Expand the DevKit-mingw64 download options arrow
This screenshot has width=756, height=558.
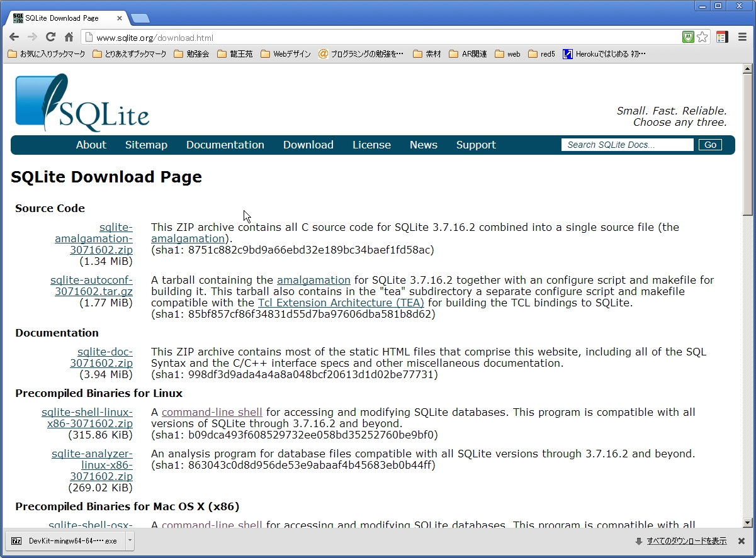(x=130, y=540)
